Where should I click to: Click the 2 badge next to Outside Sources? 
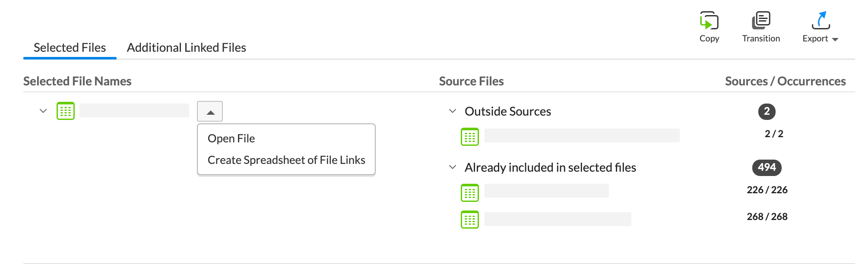tap(767, 112)
